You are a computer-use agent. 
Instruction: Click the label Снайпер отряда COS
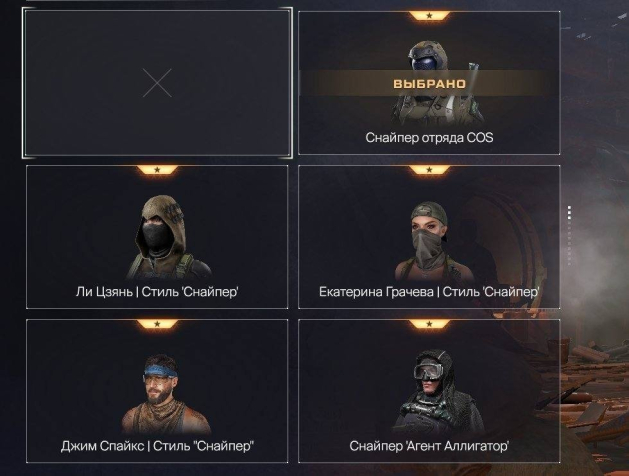429,138
